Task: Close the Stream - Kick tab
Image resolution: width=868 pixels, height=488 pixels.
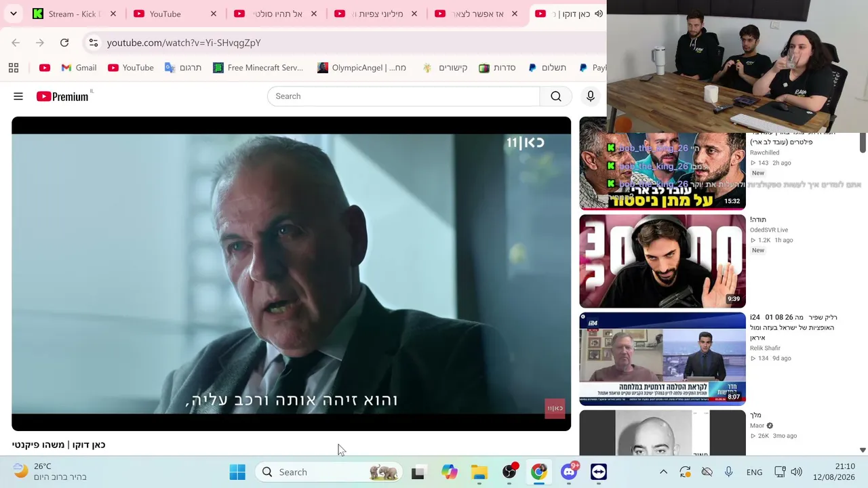Action: point(113,14)
